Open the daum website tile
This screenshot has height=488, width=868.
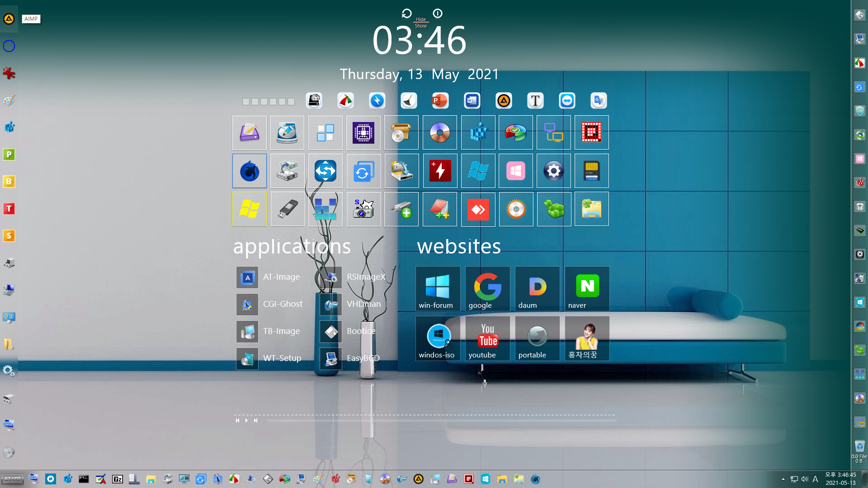pos(537,289)
